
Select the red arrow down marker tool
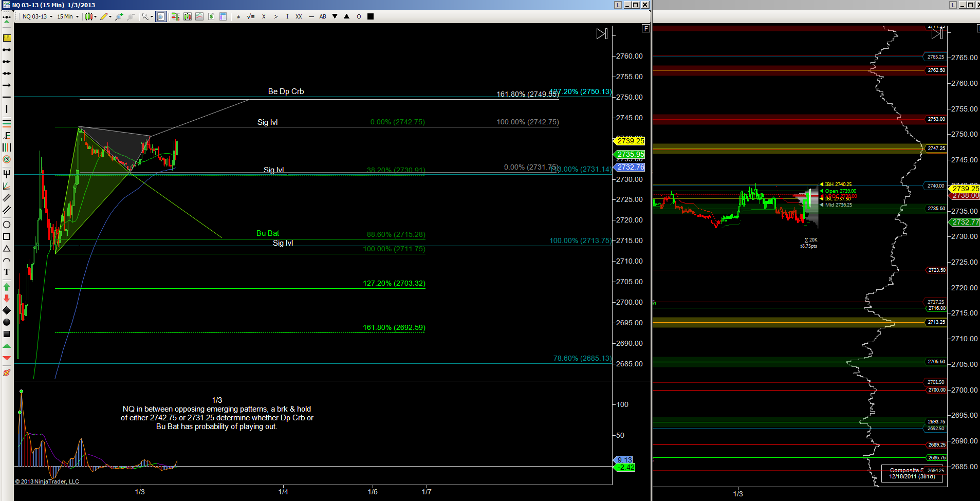pyautogui.click(x=7, y=299)
